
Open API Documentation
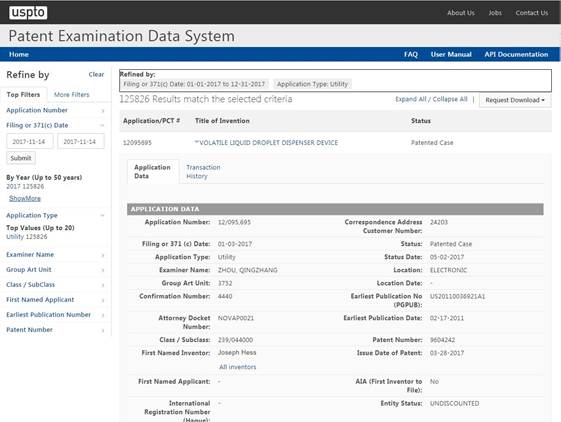tap(516, 54)
